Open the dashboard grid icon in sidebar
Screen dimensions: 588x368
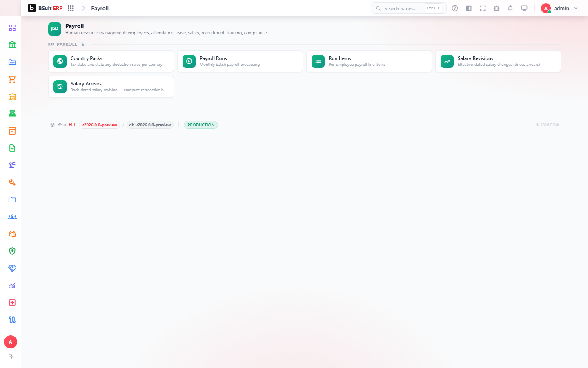pos(12,28)
